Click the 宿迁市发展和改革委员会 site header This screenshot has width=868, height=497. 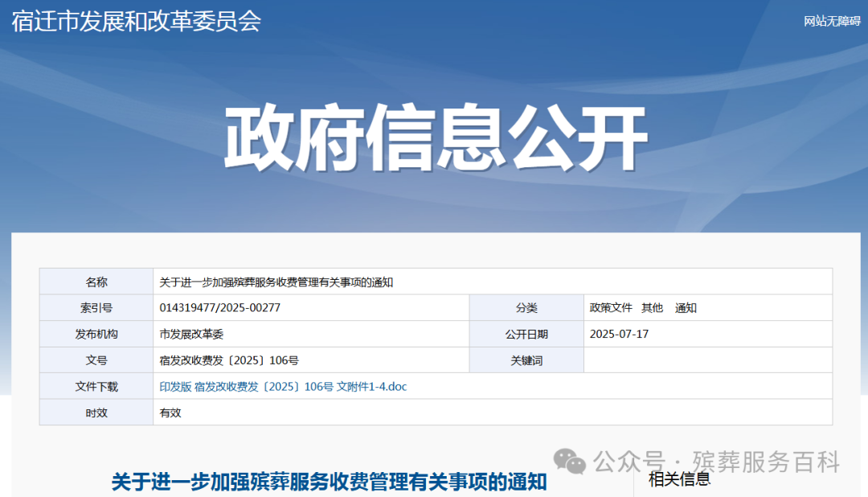[133, 23]
